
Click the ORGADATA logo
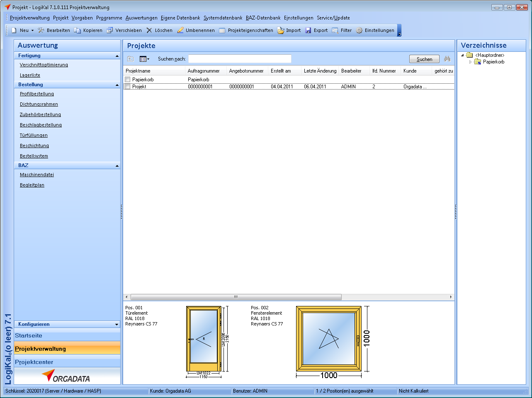coord(66,376)
